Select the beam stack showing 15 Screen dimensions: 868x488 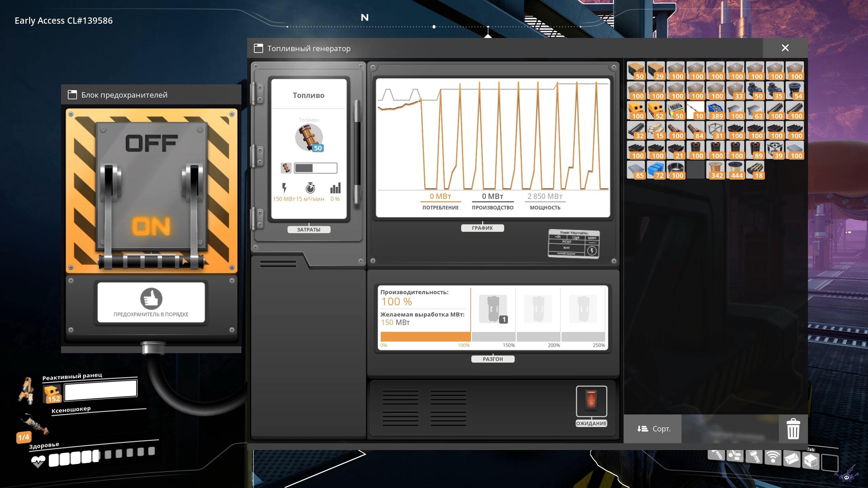tap(655, 130)
